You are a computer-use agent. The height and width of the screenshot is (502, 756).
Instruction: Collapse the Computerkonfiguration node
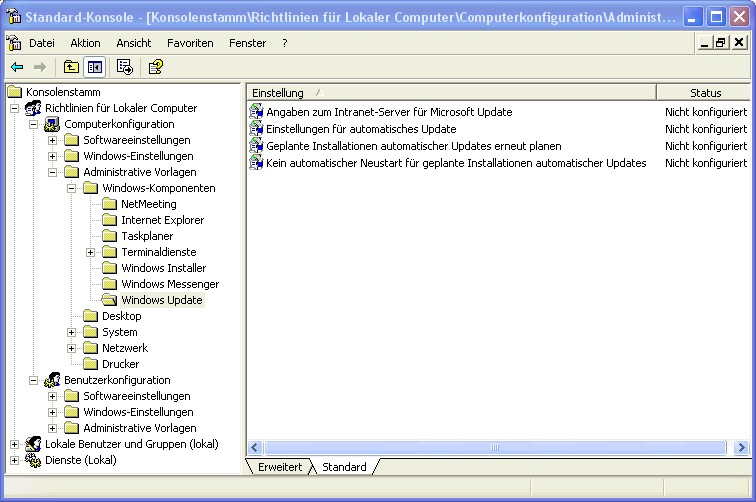(33, 124)
